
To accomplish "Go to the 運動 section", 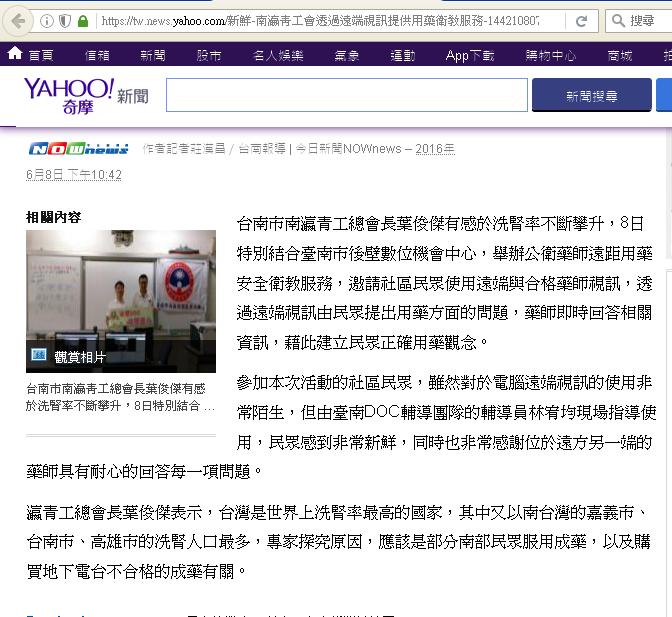I will pos(403,55).
